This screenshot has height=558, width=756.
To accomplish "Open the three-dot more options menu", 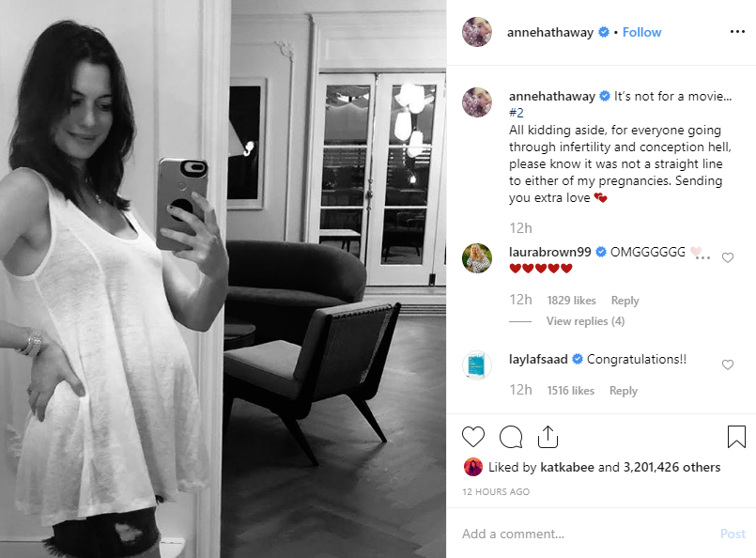I will [x=737, y=32].
